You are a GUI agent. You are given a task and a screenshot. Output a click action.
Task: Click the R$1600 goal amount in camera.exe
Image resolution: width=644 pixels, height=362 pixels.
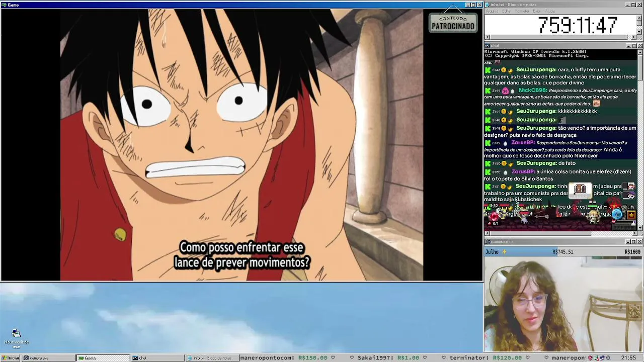point(632,252)
